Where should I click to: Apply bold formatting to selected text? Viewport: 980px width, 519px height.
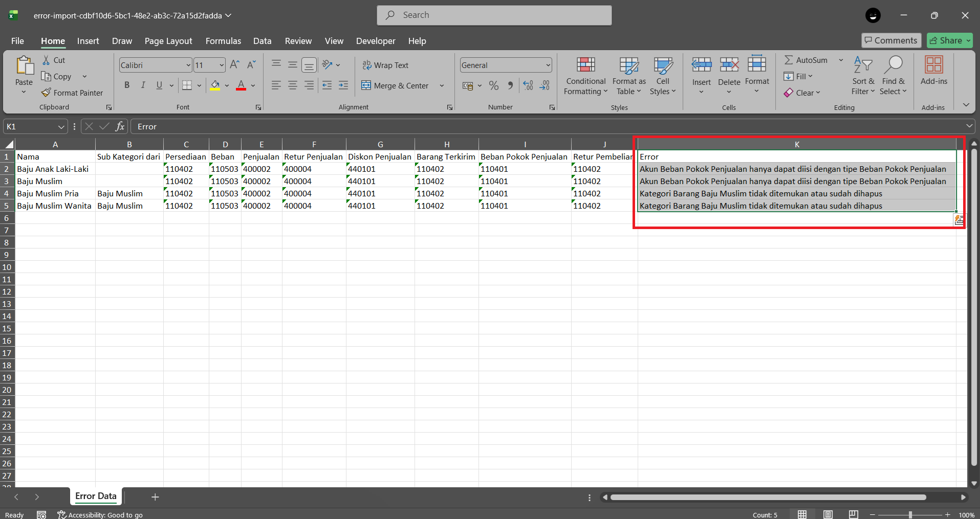click(x=127, y=85)
